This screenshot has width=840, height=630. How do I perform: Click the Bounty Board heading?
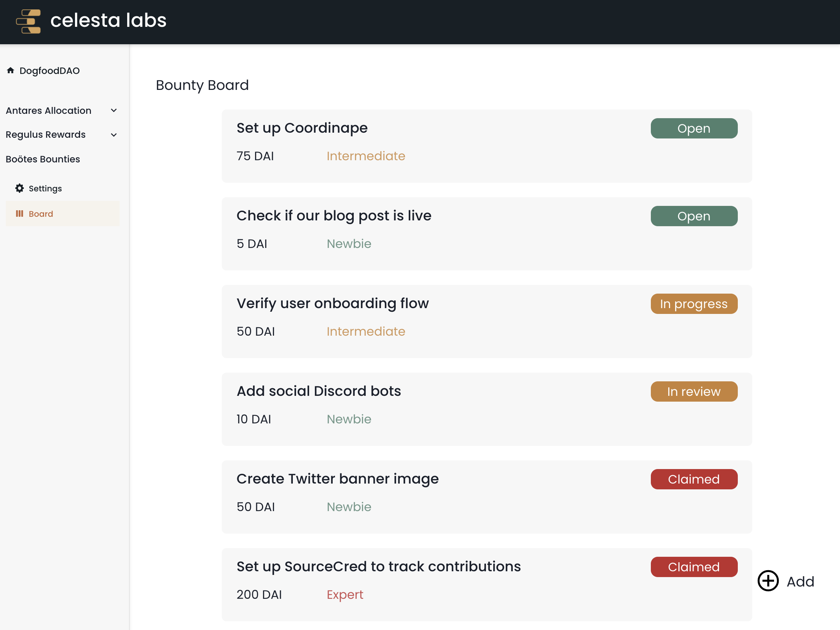[202, 86]
